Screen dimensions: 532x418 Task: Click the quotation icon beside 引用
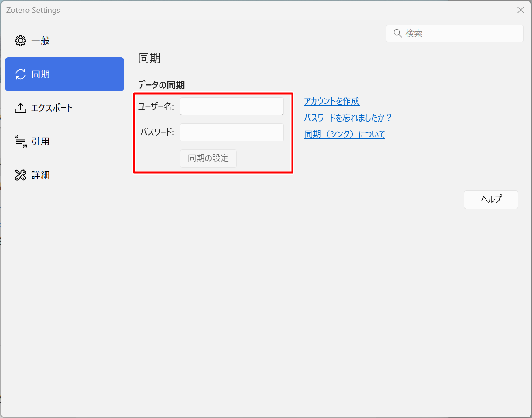tap(20, 141)
